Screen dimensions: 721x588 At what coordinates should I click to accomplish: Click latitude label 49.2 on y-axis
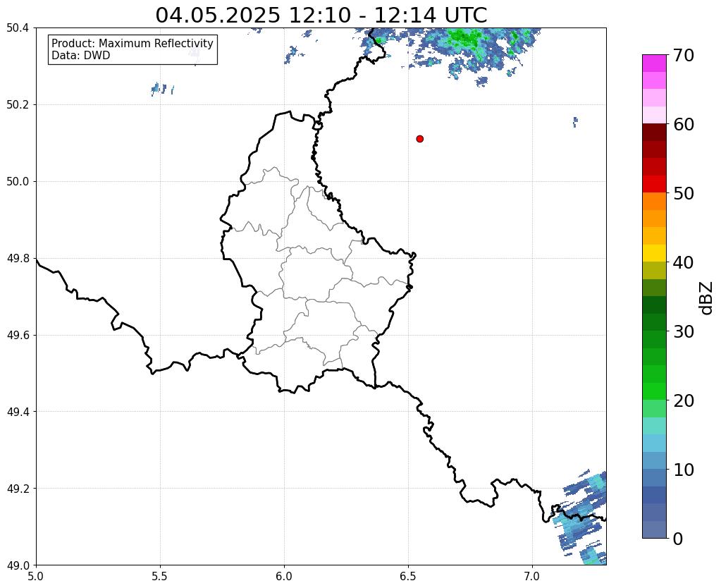[18, 489]
